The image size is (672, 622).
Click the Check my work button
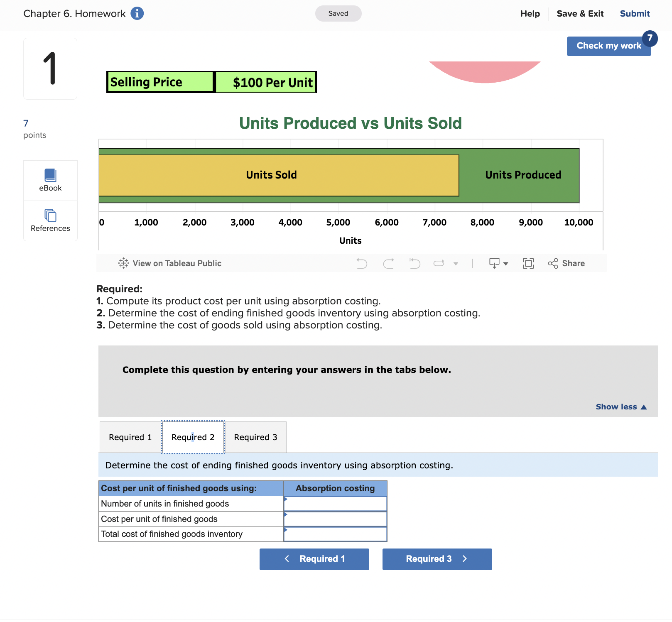point(608,46)
